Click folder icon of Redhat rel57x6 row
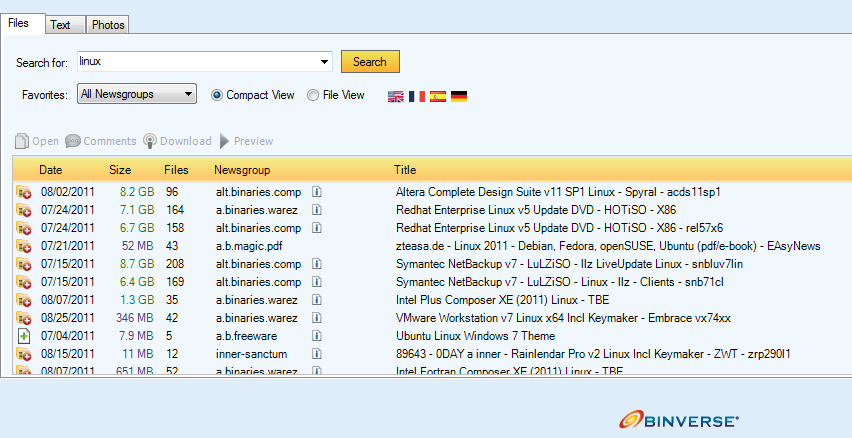852x438 pixels. 23,228
